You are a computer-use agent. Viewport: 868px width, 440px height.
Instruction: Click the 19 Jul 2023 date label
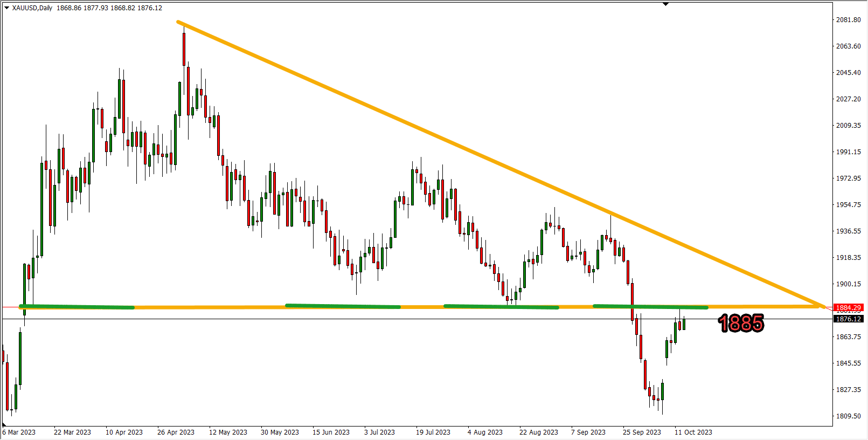433,432
